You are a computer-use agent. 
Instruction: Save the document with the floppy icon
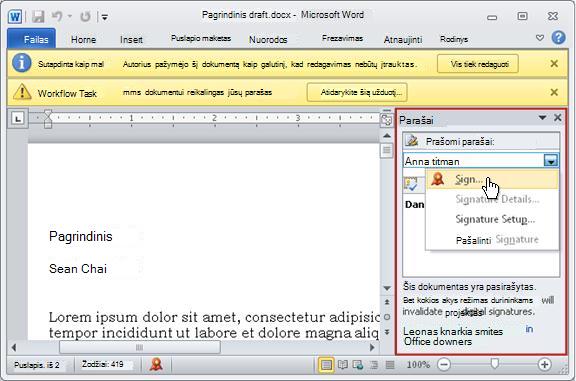coord(38,17)
